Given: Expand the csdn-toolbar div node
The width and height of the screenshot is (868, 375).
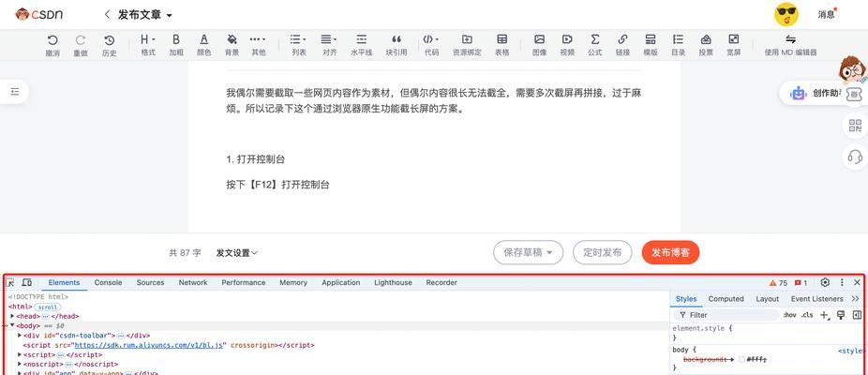Looking at the screenshot, I should (20, 335).
